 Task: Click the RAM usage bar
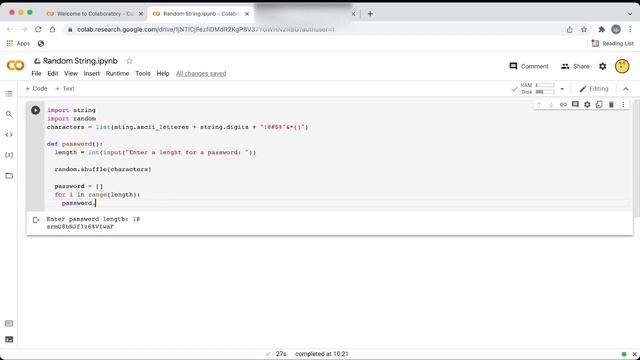click(545, 85)
